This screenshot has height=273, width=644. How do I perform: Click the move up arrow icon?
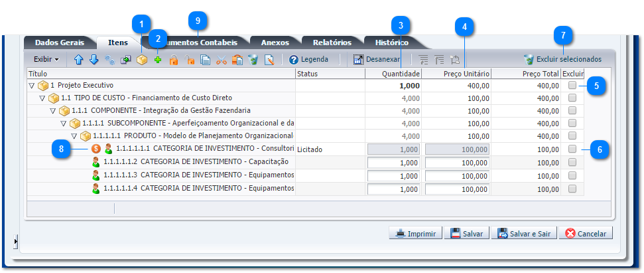tap(78, 60)
